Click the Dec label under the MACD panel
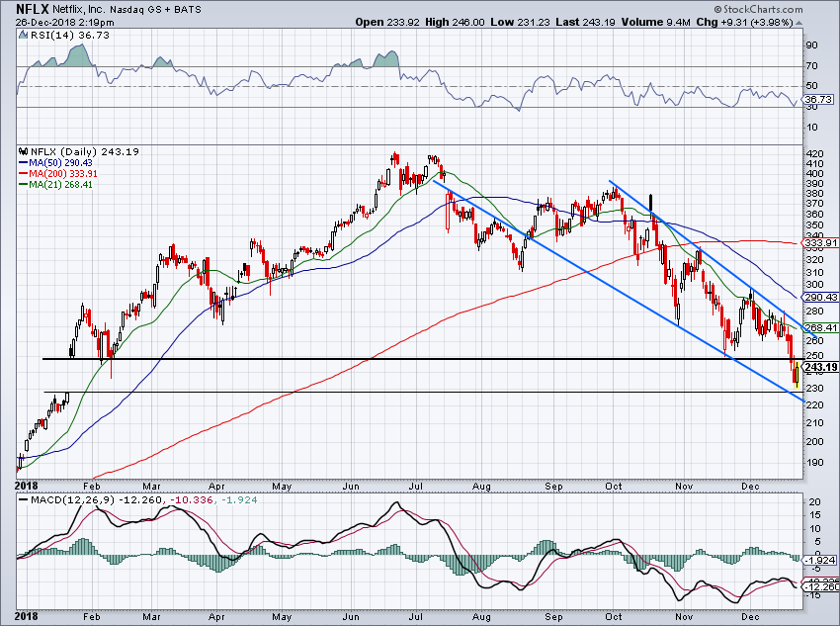840x626 pixels. coord(750,617)
